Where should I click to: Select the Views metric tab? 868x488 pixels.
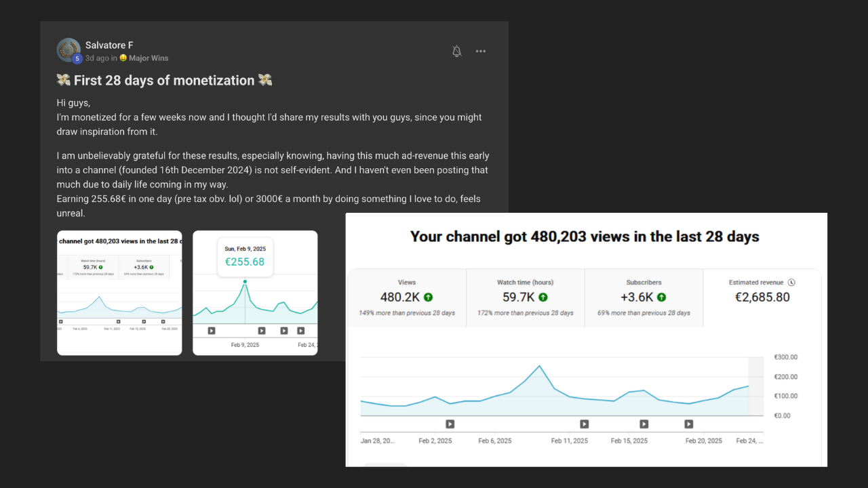click(x=407, y=297)
